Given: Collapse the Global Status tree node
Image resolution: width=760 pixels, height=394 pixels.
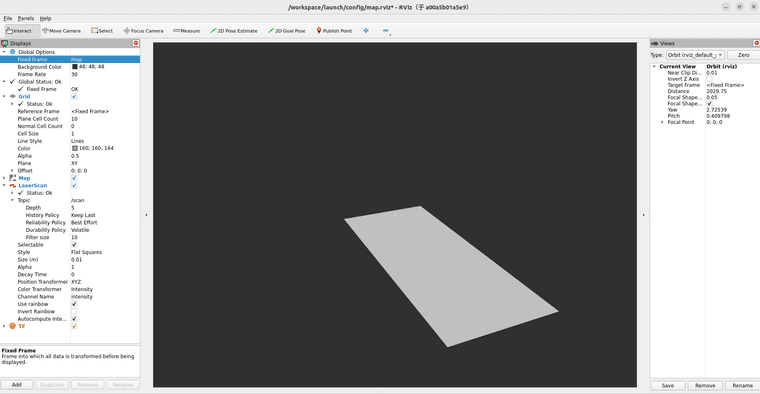Looking at the screenshot, I should tap(4, 81).
